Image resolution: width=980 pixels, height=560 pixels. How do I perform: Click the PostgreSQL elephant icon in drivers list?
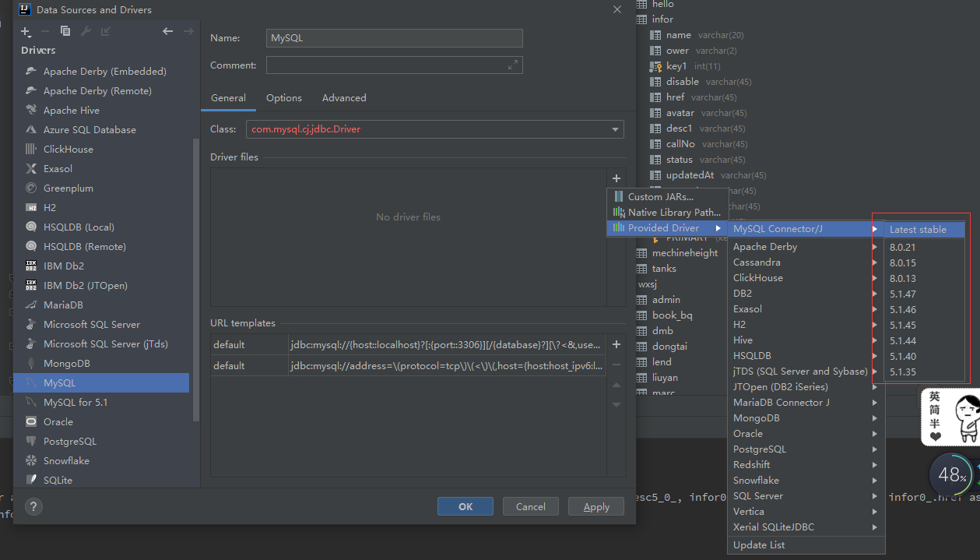click(31, 441)
